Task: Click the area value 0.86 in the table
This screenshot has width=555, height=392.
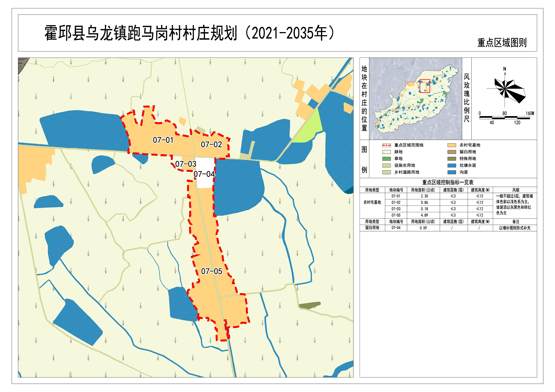Action: pos(424,202)
